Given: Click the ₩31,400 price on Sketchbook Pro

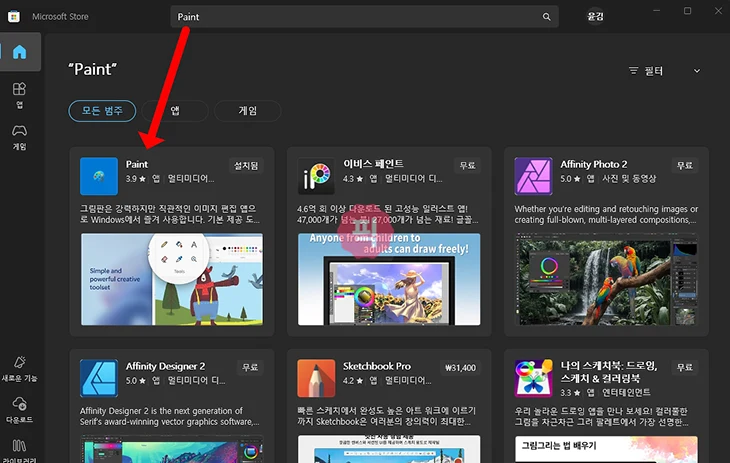Looking at the screenshot, I should [460, 368].
